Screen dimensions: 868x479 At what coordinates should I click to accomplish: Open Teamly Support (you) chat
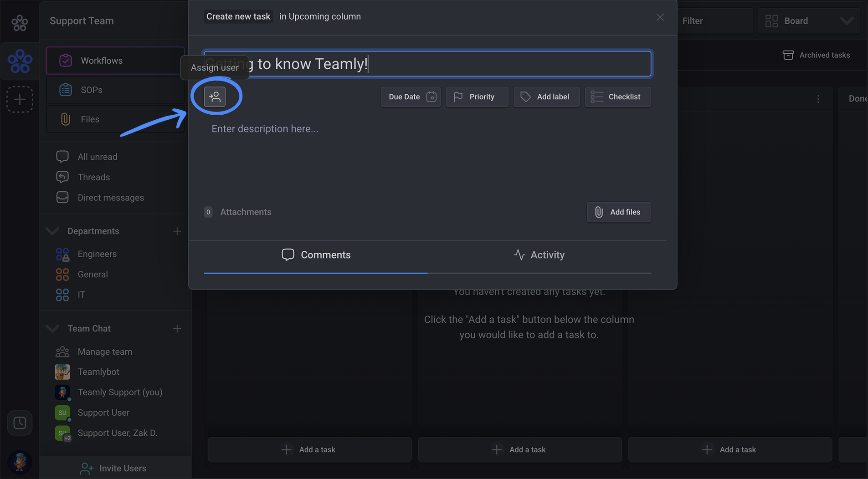pyautogui.click(x=108, y=392)
